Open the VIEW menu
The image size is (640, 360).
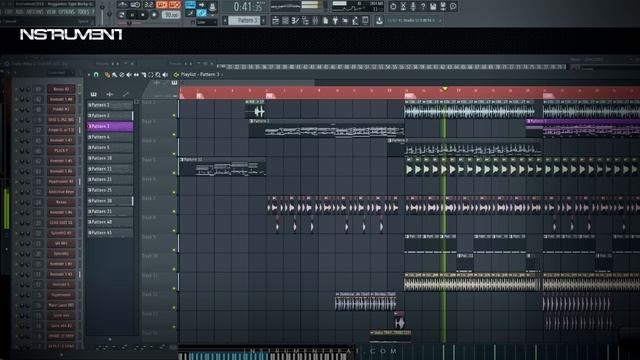point(51,12)
